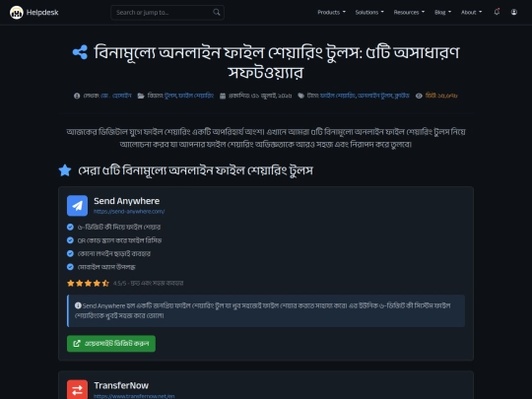Click the TransferNow arrows icon

coord(78,389)
